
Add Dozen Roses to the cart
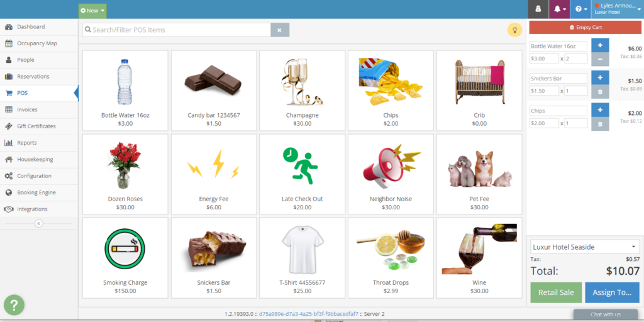pyautogui.click(x=125, y=174)
